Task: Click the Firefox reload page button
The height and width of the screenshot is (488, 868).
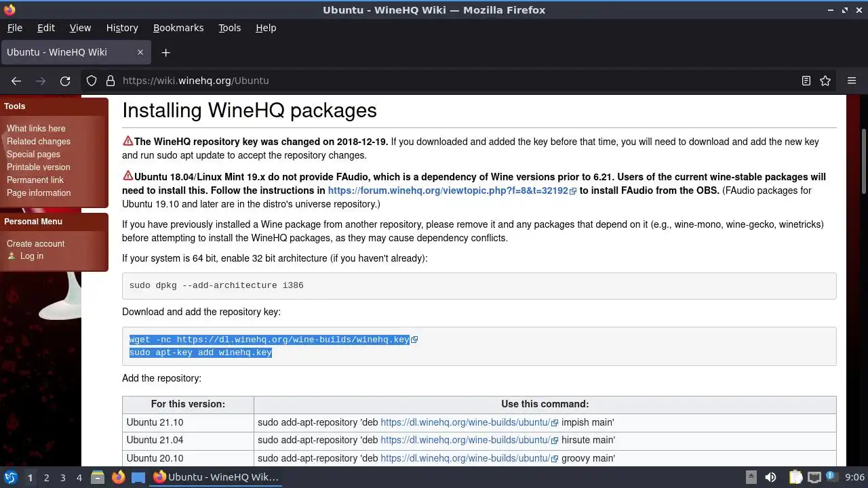Action: 65,81
